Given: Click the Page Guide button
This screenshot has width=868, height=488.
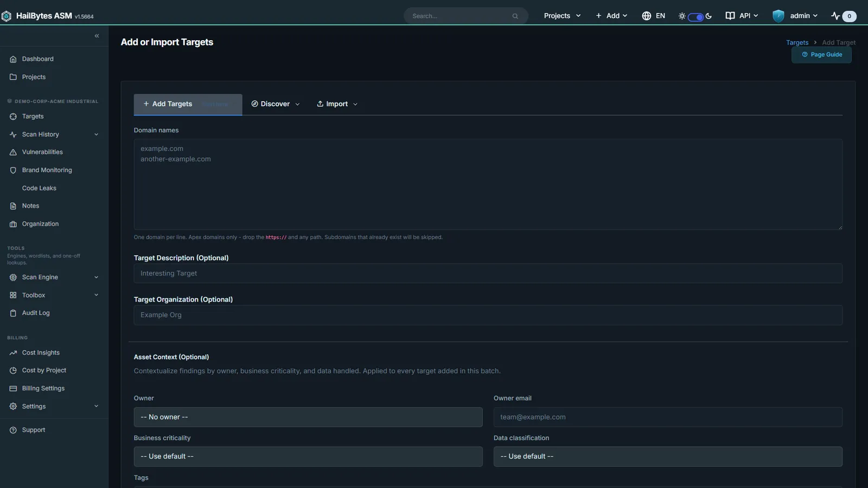Looking at the screenshot, I should (821, 55).
